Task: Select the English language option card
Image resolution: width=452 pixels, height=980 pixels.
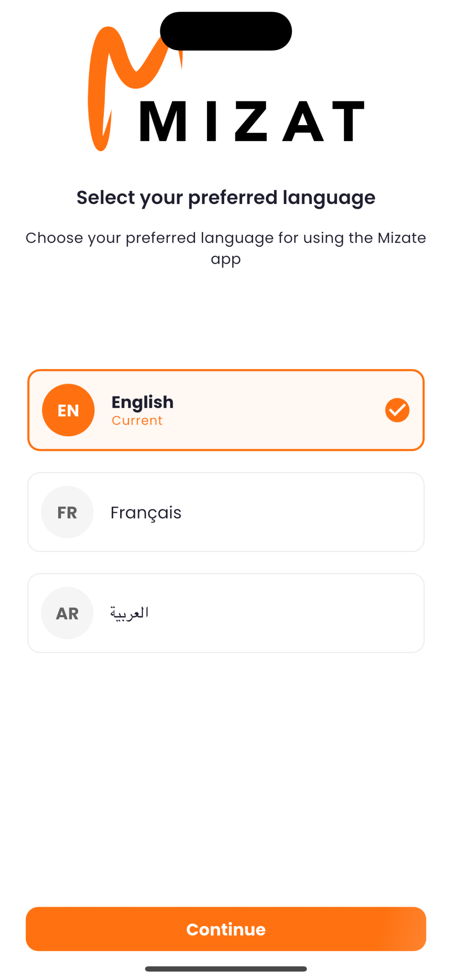Action: (226, 410)
